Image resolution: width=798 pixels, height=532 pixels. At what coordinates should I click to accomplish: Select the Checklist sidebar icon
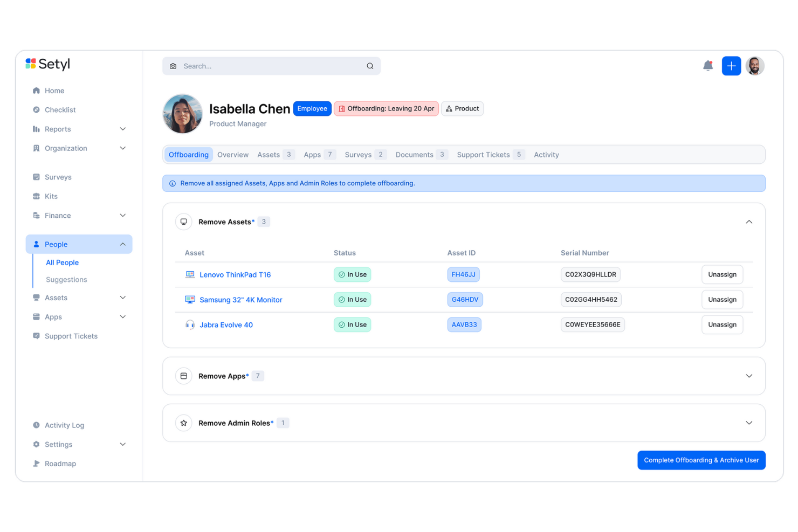click(x=36, y=109)
